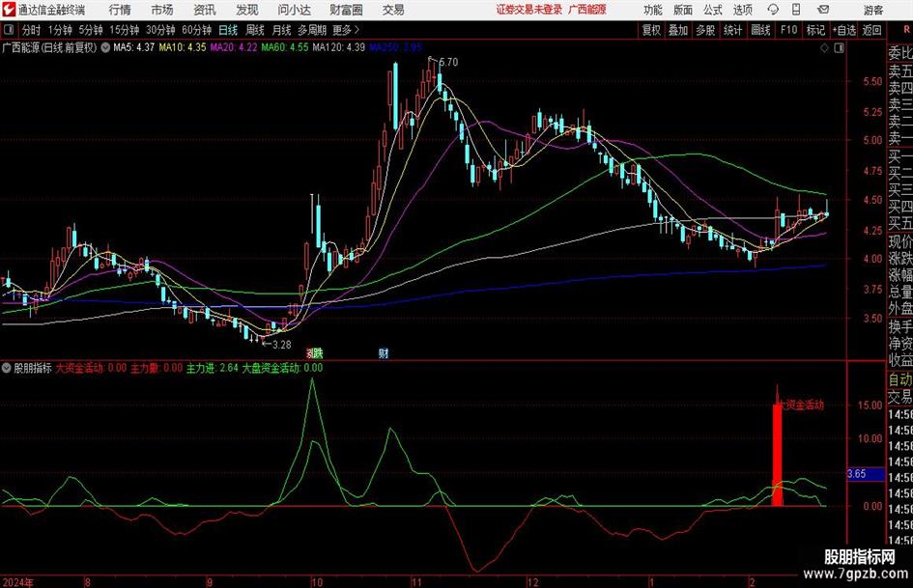
Task: Open the 行情 menu
Action: pos(120,10)
